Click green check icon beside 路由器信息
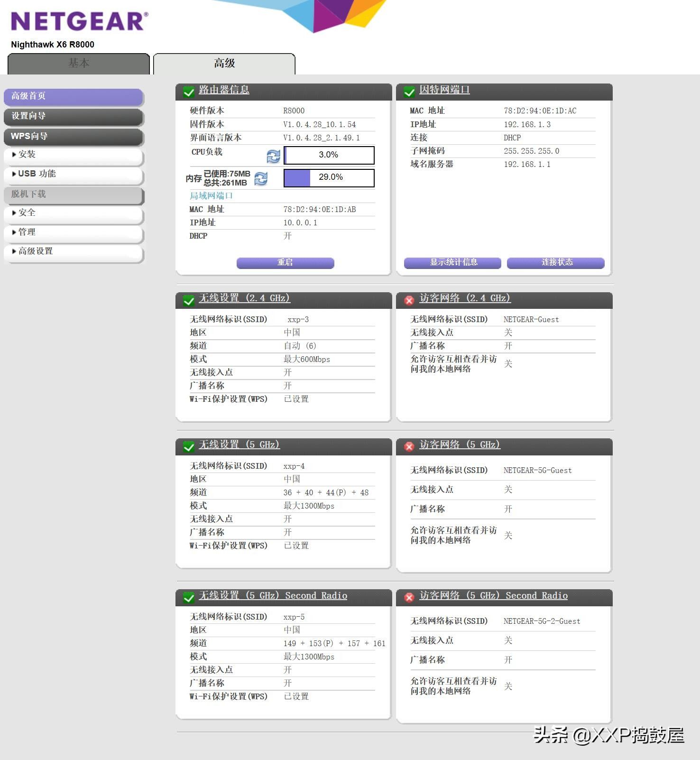 189,92
